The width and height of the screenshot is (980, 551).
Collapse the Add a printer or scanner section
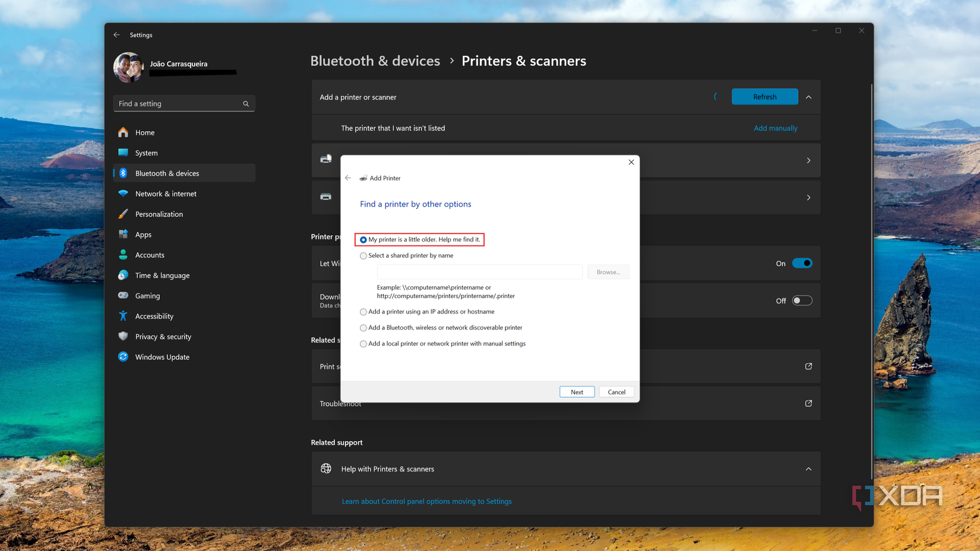[x=808, y=97]
